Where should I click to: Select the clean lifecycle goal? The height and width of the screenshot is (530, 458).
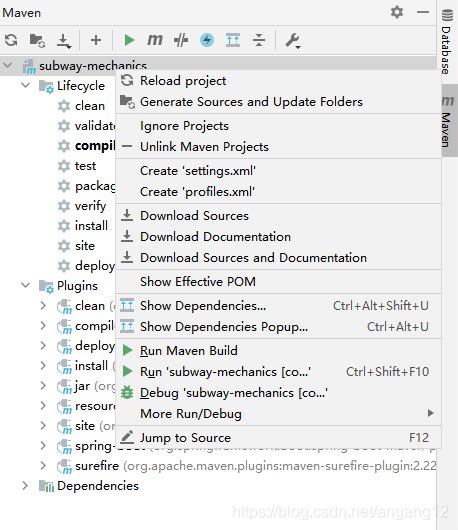pyautogui.click(x=90, y=106)
